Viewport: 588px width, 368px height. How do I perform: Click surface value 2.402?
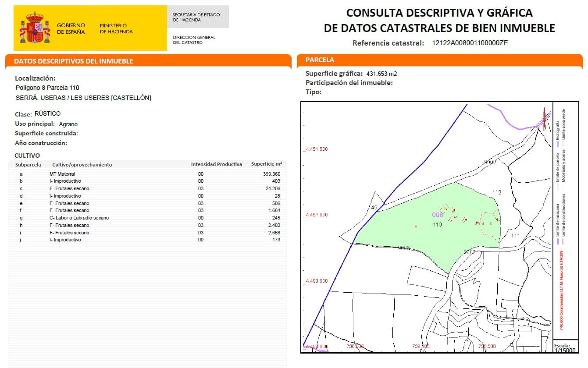(x=274, y=225)
